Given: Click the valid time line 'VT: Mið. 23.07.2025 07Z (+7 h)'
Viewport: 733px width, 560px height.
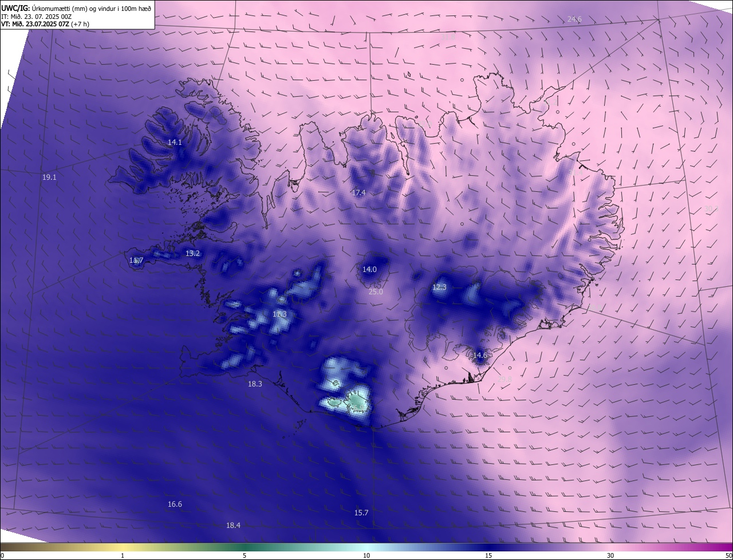Looking at the screenshot, I should click(45, 24).
